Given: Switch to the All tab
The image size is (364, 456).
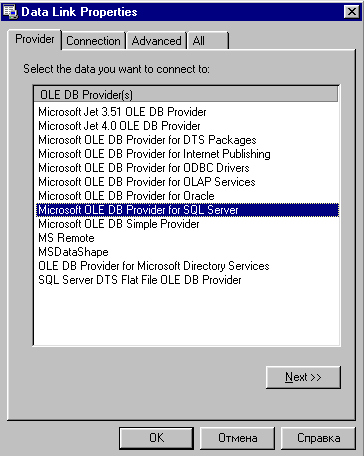Looking at the screenshot, I should [208, 41].
